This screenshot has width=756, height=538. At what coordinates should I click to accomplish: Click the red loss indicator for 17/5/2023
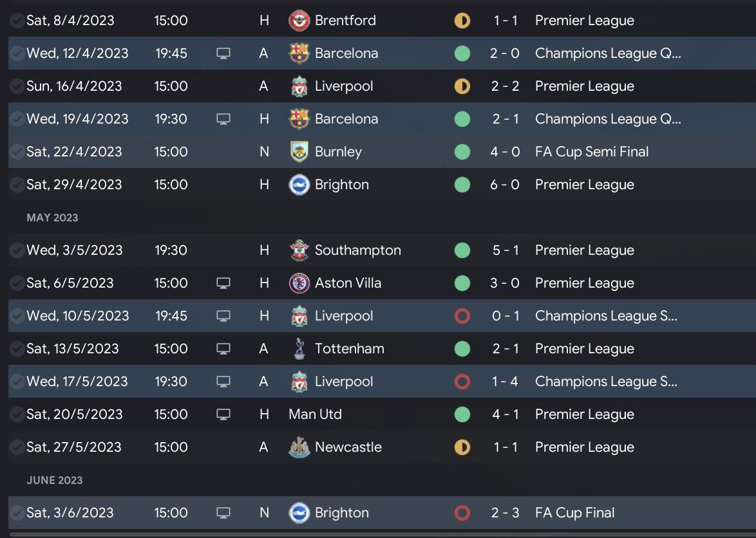(462, 382)
